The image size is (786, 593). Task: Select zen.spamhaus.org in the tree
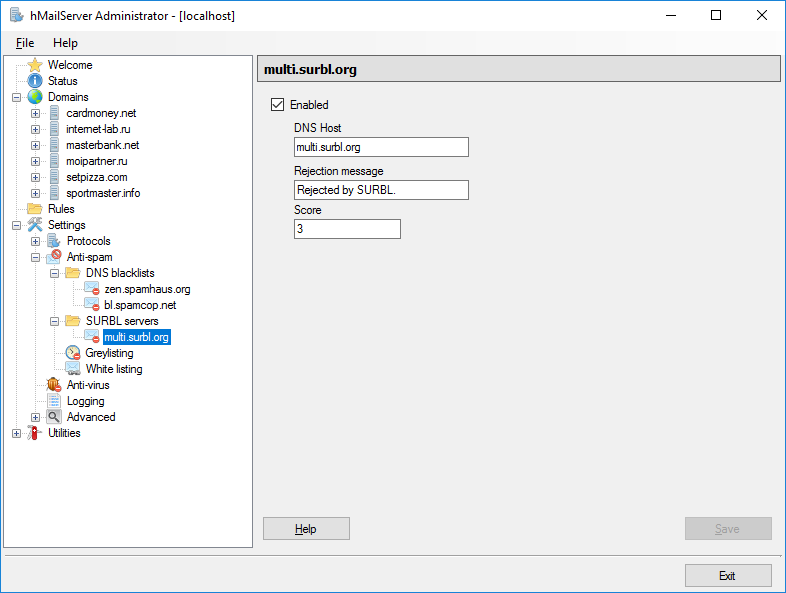pos(147,289)
